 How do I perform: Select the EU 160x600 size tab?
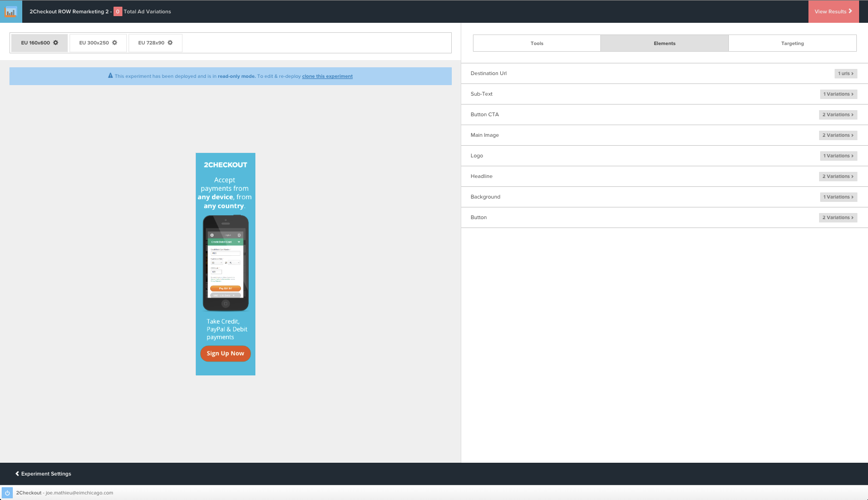[x=40, y=43]
